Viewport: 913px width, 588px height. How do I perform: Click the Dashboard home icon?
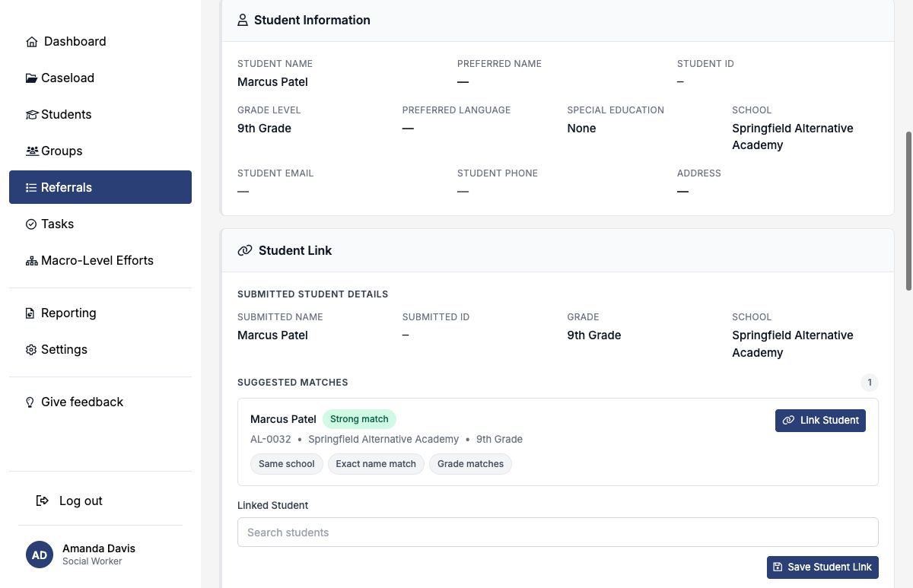[x=31, y=42]
